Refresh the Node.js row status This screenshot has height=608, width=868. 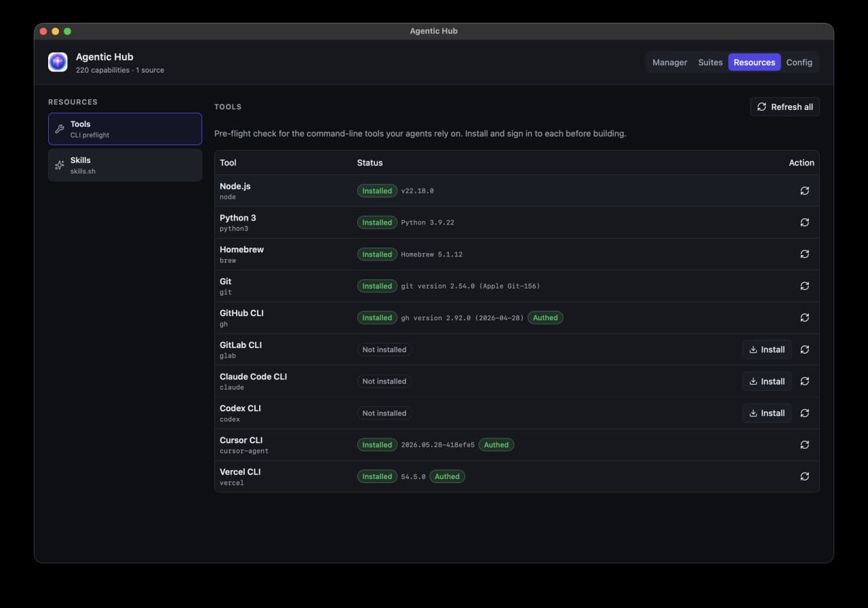pyautogui.click(x=805, y=191)
